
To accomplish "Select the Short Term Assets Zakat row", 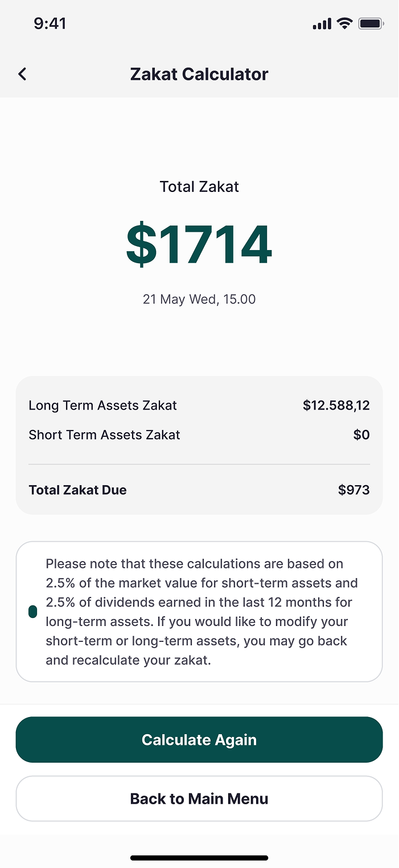I will tap(104, 435).
